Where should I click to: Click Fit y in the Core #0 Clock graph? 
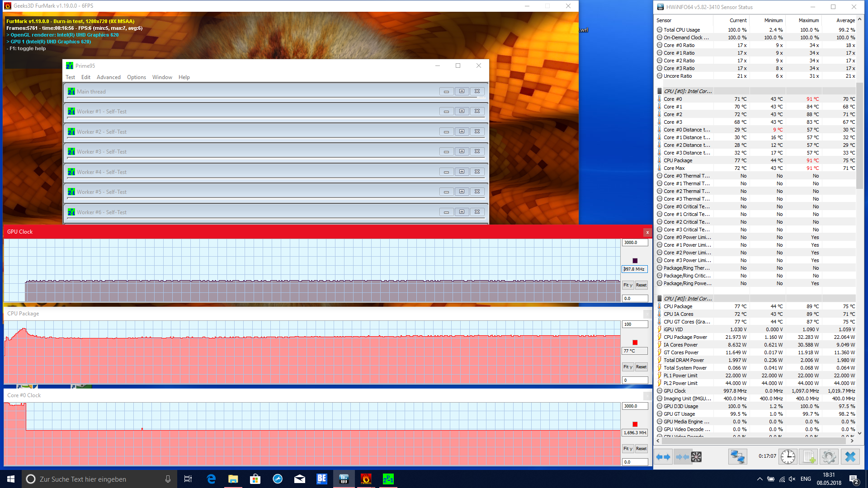[x=628, y=449]
